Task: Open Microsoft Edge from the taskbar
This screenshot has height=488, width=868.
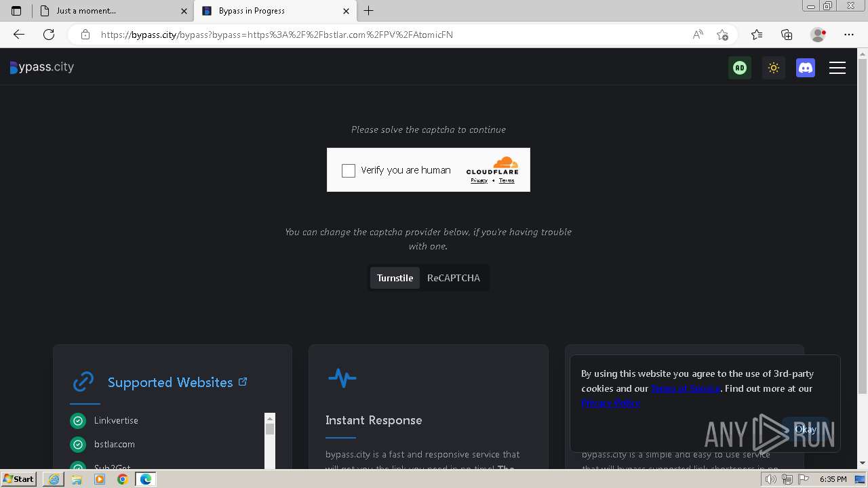Action: pyautogui.click(x=146, y=479)
